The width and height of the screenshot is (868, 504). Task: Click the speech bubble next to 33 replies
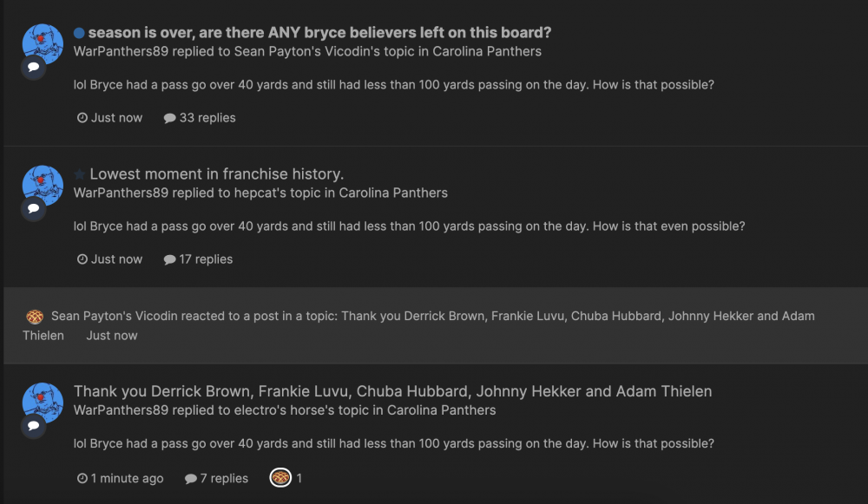[x=170, y=118]
